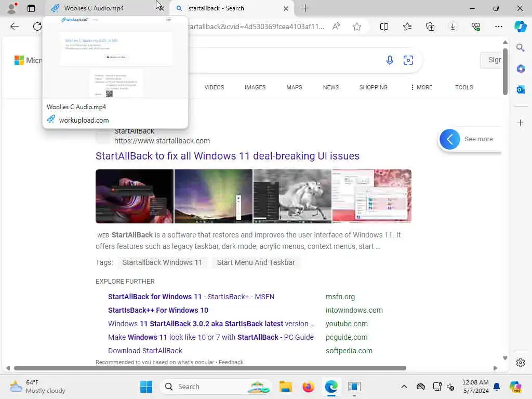
Task: Click the taskbar Search box
Action: pos(216,387)
